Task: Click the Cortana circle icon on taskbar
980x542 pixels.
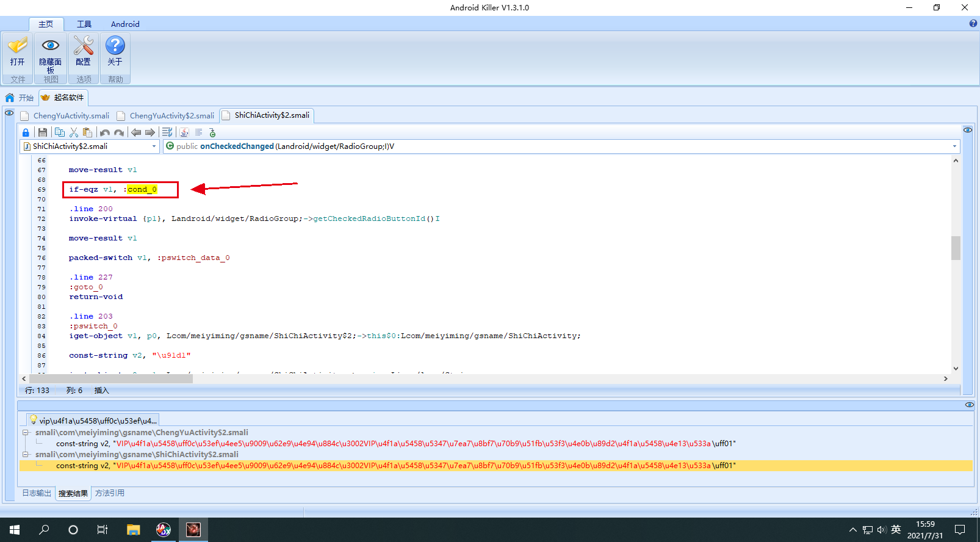Action: tap(73, 530)
